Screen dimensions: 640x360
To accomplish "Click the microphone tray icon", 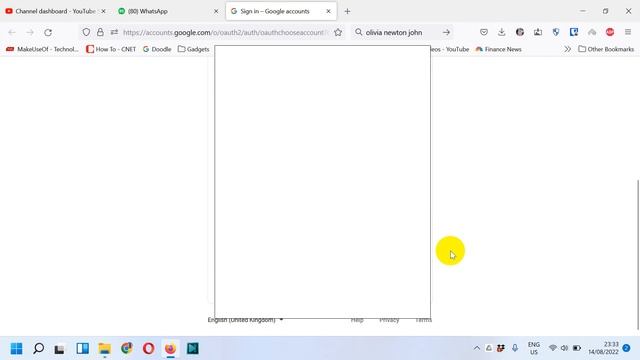I will 515,348.
